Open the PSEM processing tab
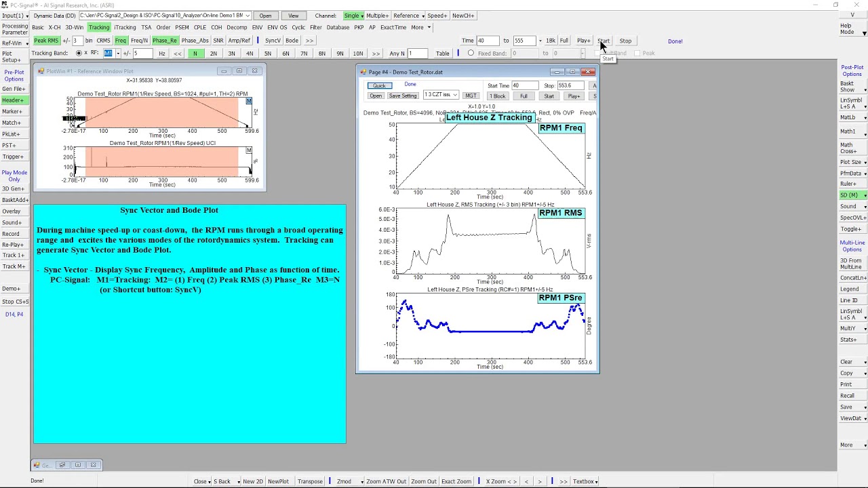This screenshot has height=488, width=868. point(182,28)
